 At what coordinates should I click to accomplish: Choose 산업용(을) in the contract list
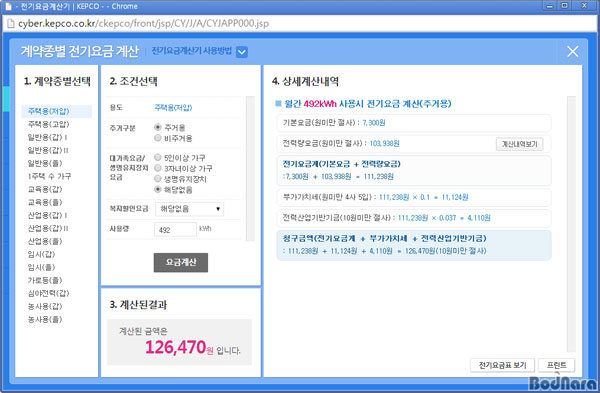tap(45, 241)
